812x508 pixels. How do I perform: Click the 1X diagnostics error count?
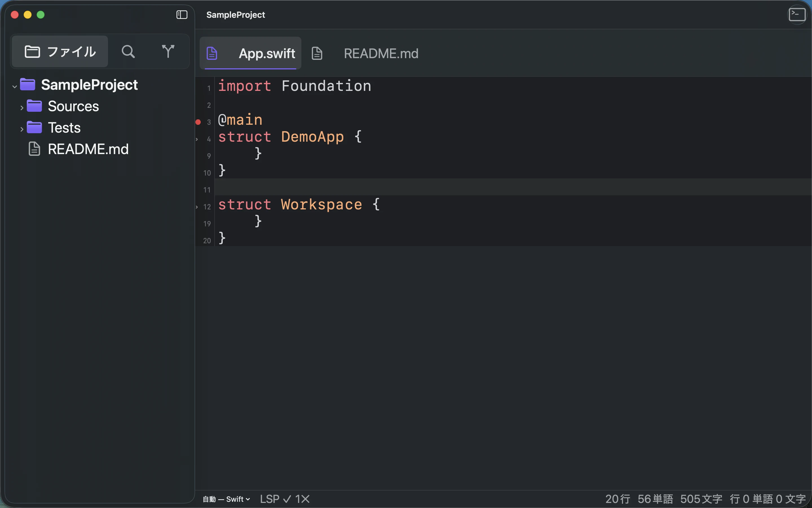302,499
